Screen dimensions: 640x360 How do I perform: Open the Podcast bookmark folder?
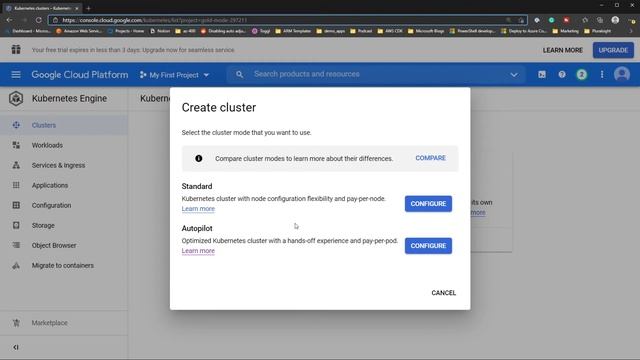[x=361, y=31]
